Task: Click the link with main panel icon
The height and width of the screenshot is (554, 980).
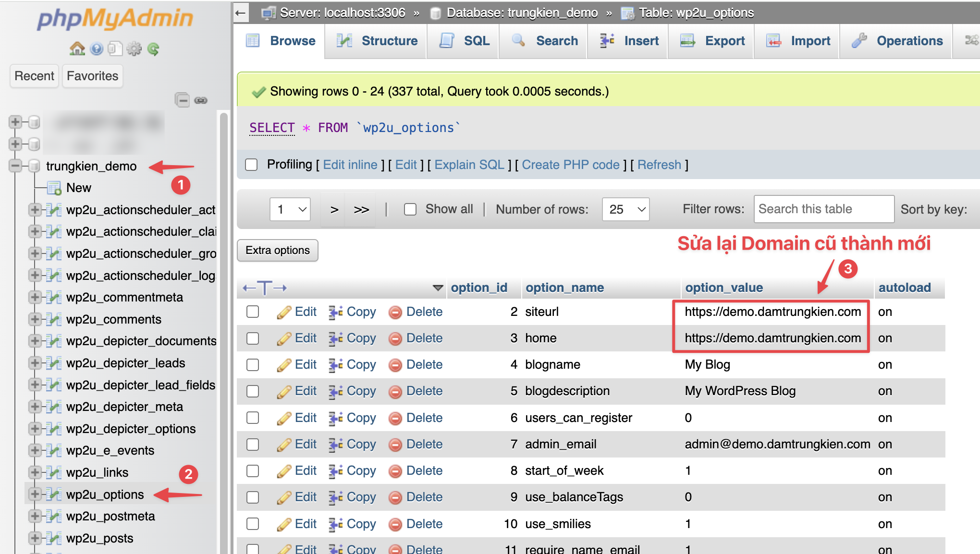Action: [201, 100]
